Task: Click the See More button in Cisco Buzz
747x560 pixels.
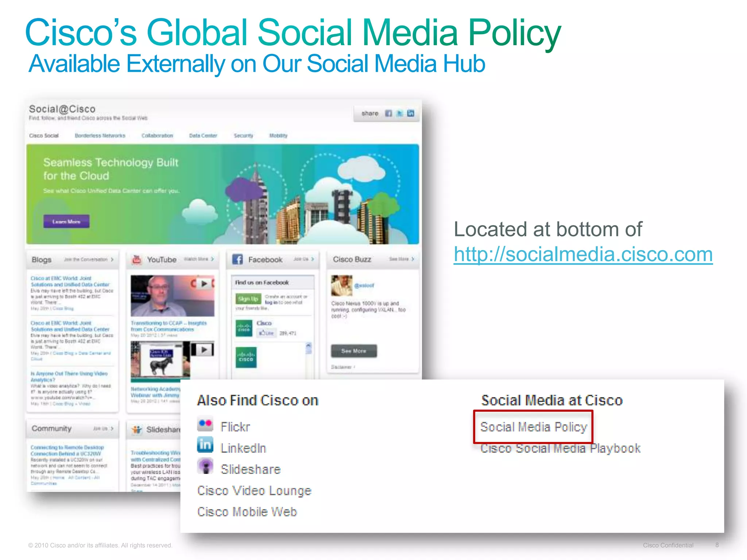Action: pyautogui.click(x=354, y=351)
